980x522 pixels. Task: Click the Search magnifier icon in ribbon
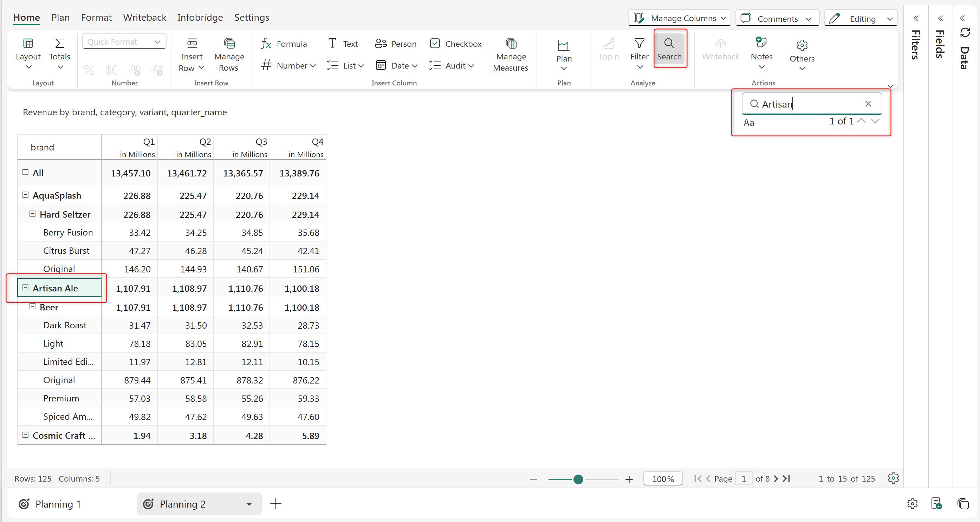(669, 43)
